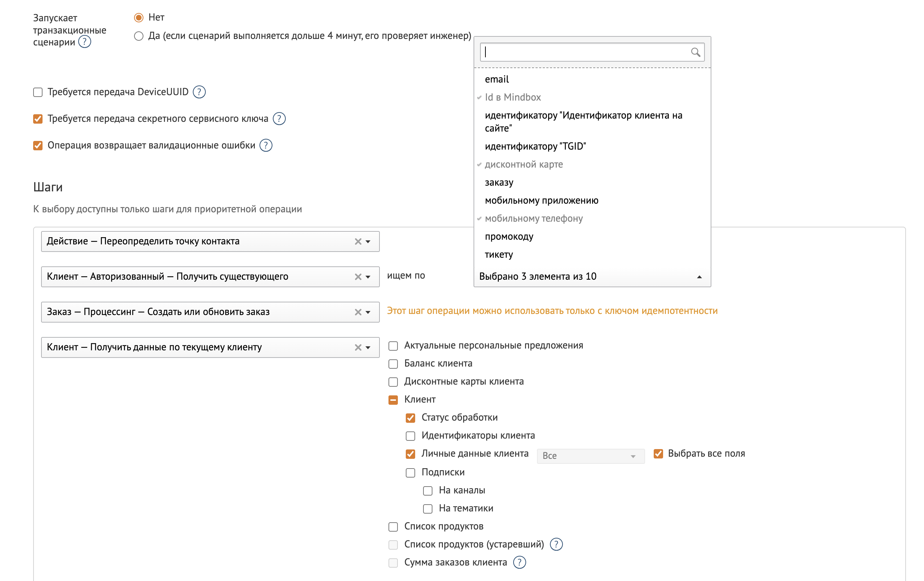
Task: Open help icon for 'Список продуктов (устаревший)'
Action: (556, 545)
